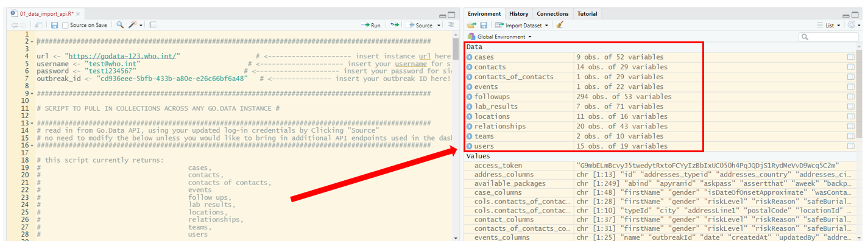This screenshot has width=868, height=246.
Task: Expand the lab_results data frame
Action: 470,107
